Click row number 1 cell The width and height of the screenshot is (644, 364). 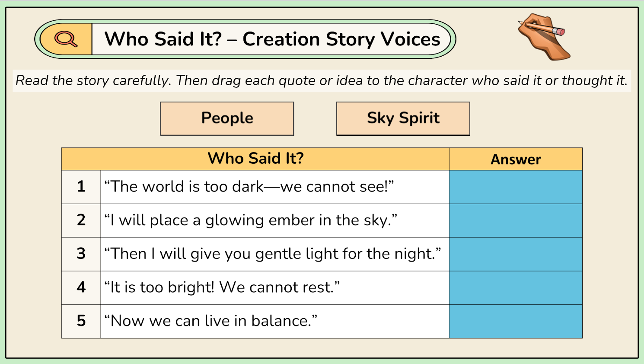coord(81,187)
